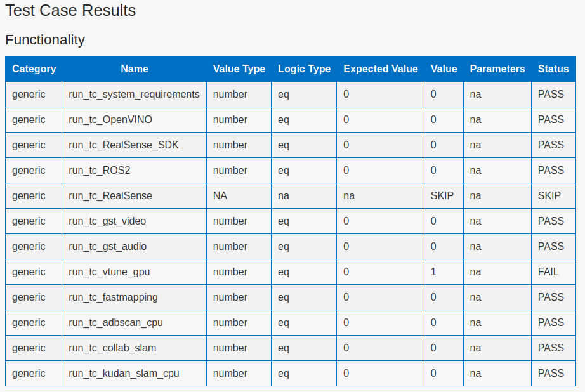Select the run_tc_system_requirements test name
This screenshot has height=392, width=585.
(x=134, y=95)
